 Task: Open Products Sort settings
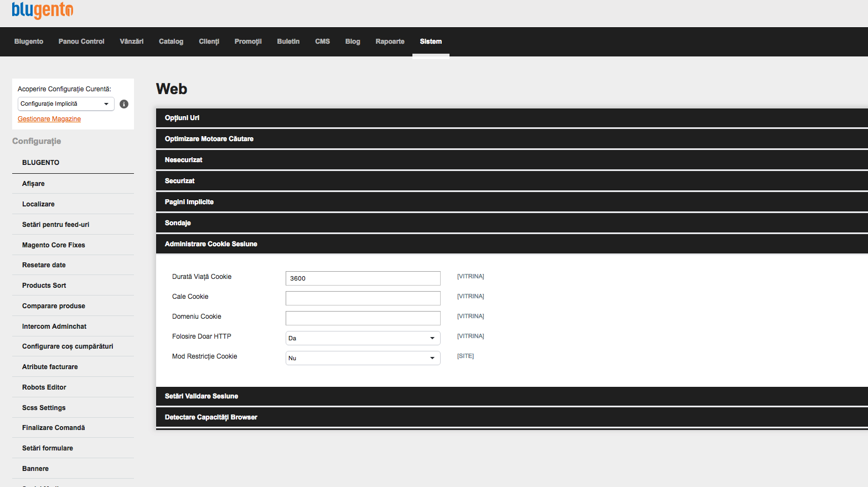73,286
